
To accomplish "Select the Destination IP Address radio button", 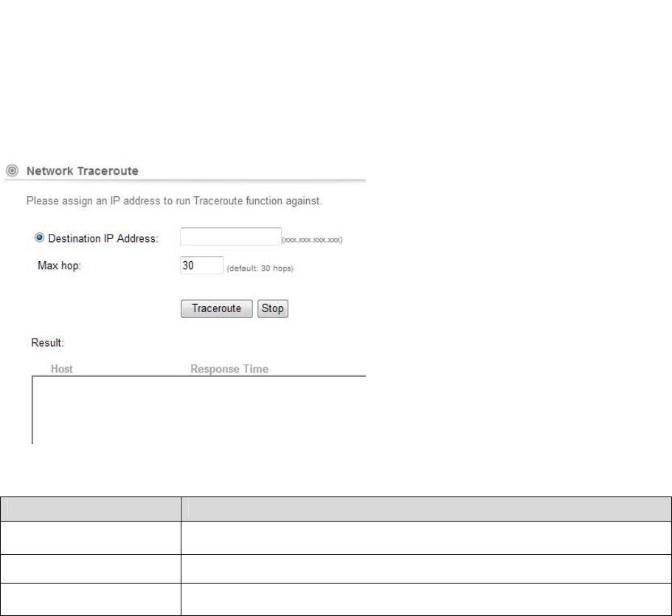I will pyautogui.click(x=39, y=238).
